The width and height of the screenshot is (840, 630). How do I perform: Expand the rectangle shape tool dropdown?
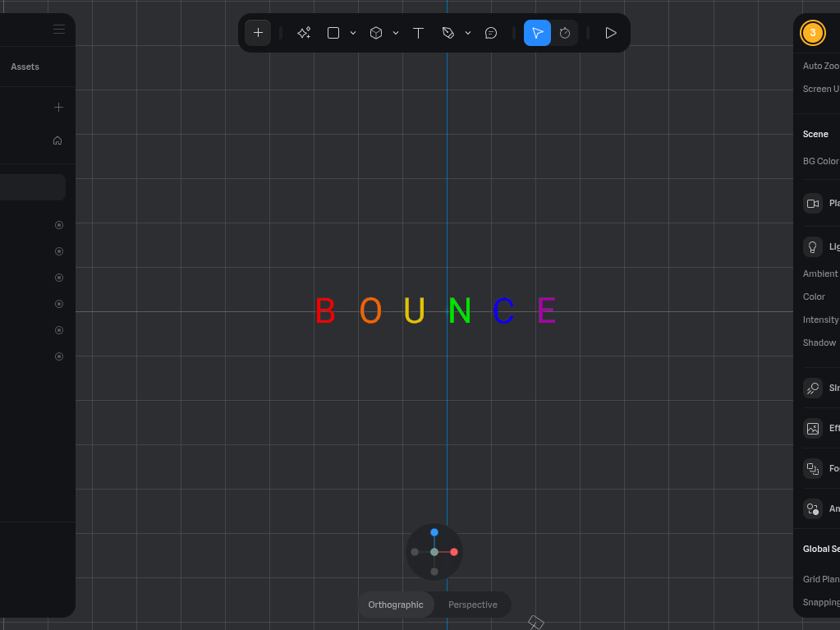353,33
